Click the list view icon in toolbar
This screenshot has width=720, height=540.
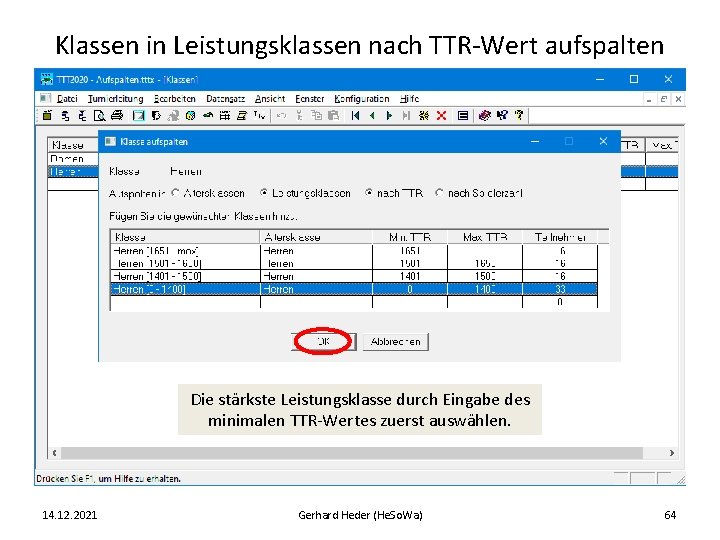463,116
